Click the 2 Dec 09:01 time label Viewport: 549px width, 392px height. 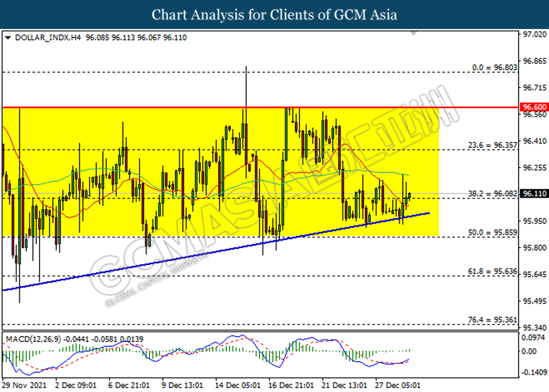coord(76,385)
